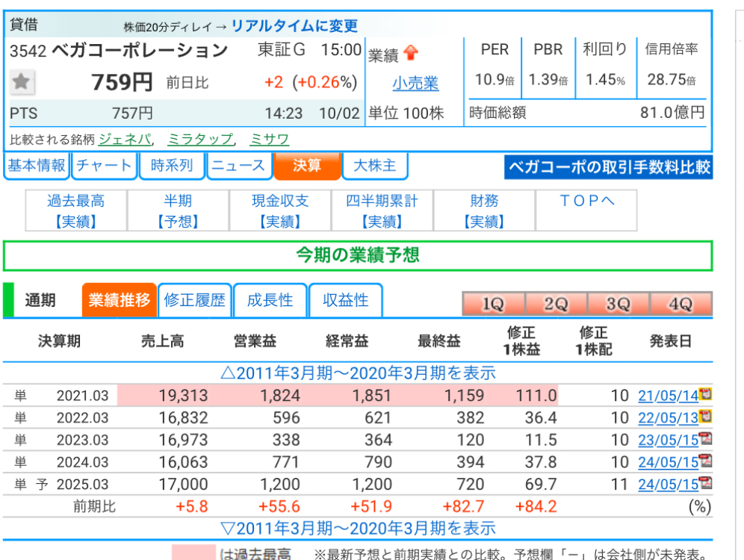Viewport: 744px width, 560px height.
Task: Open PDF icon in 2025.03 forecast row
Action: tap(706, 482)
